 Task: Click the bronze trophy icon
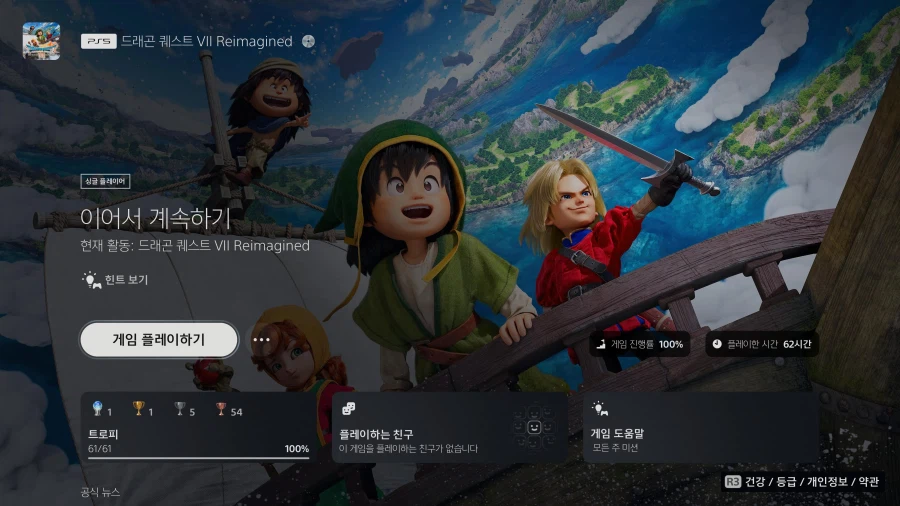[x=221, y=411]
